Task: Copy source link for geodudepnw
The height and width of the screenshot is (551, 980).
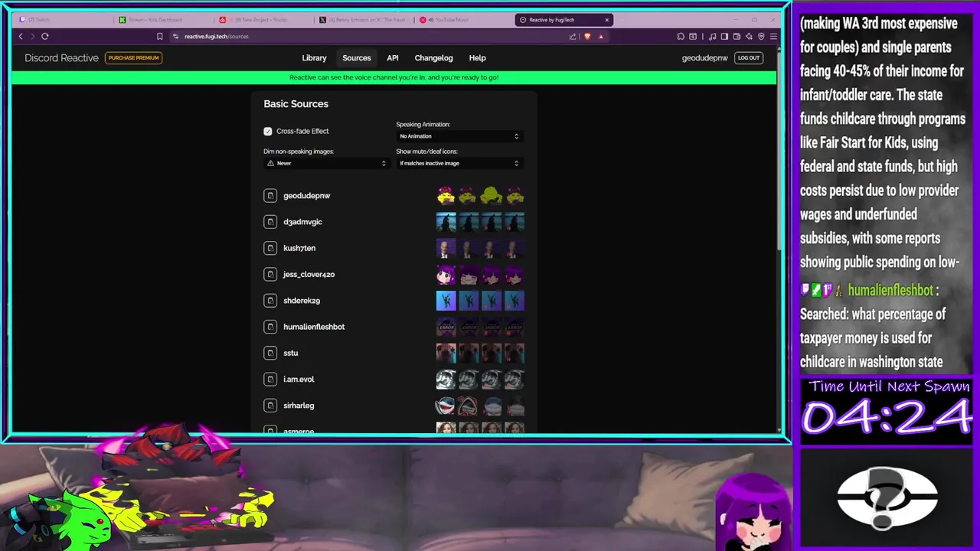Action: pos(270,196)
